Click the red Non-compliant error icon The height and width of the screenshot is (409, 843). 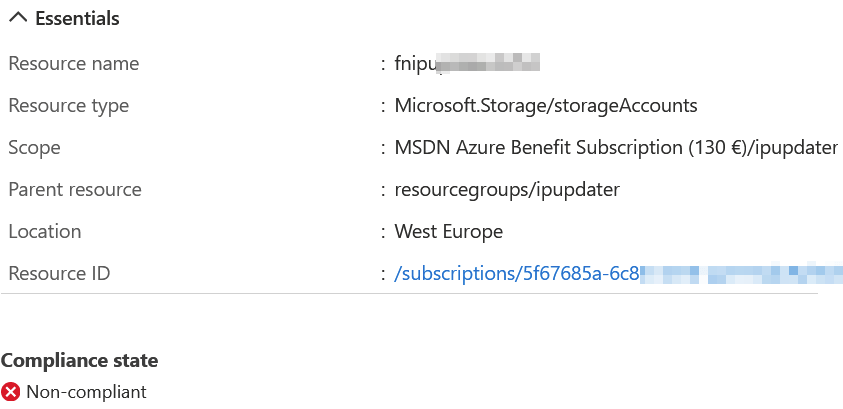(x=10, y=392)
